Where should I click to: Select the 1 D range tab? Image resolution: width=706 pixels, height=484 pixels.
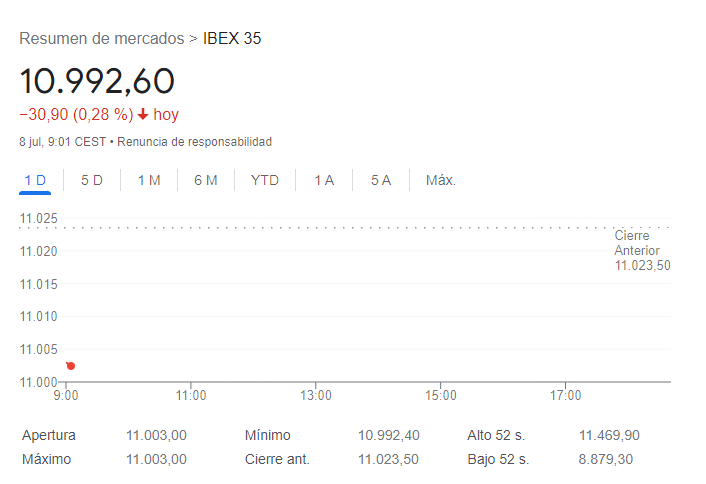(x=35, y=180)
